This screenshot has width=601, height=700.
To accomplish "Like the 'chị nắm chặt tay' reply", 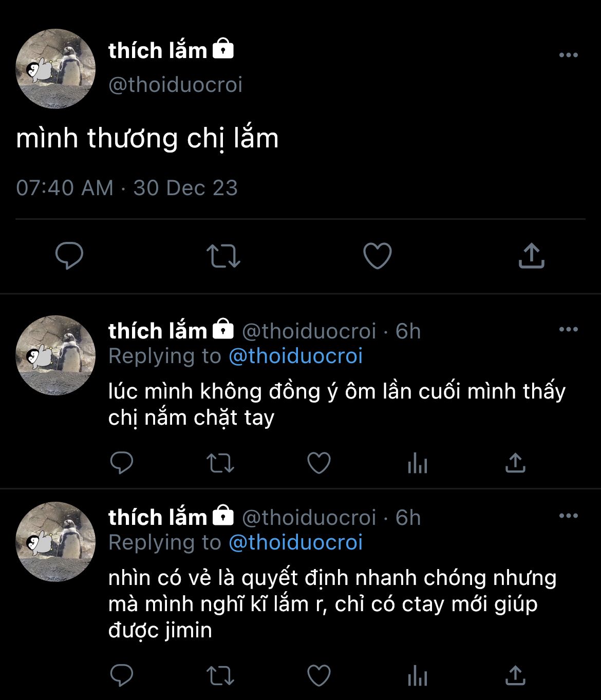I will (318, 463).
